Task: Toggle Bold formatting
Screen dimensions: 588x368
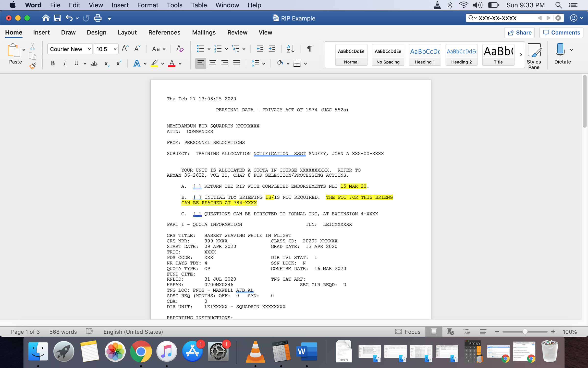Action: click(53, 64)
